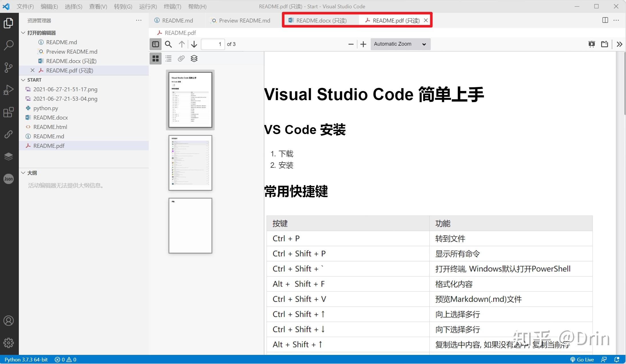Open find in PDF document
Screen dimensions: 626x364
(168, 44)
